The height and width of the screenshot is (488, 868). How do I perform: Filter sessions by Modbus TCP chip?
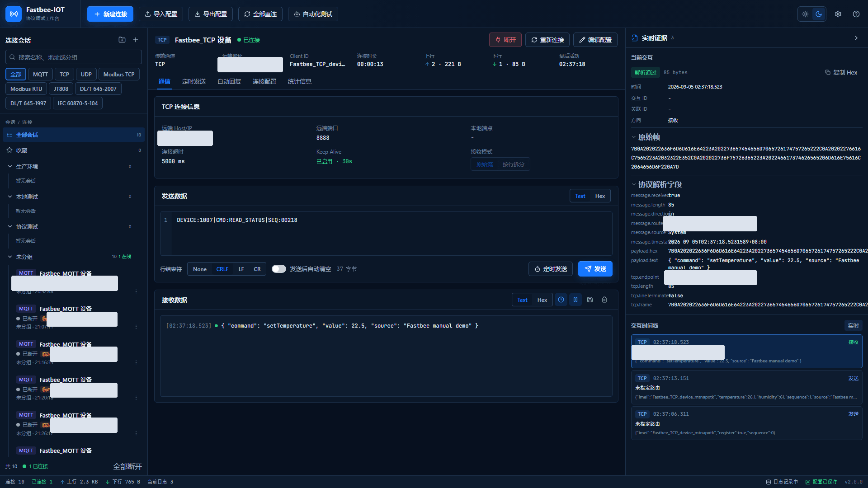click(x=119, y=74)
